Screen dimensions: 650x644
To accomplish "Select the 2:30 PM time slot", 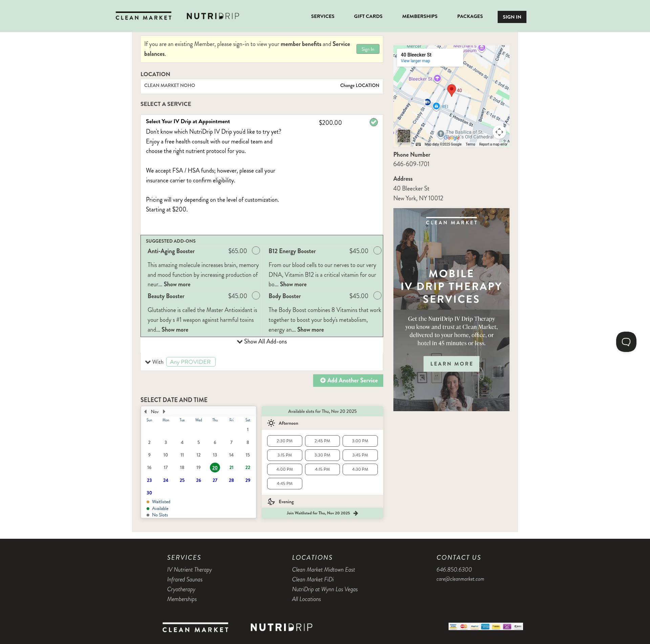I will point(284,441).
